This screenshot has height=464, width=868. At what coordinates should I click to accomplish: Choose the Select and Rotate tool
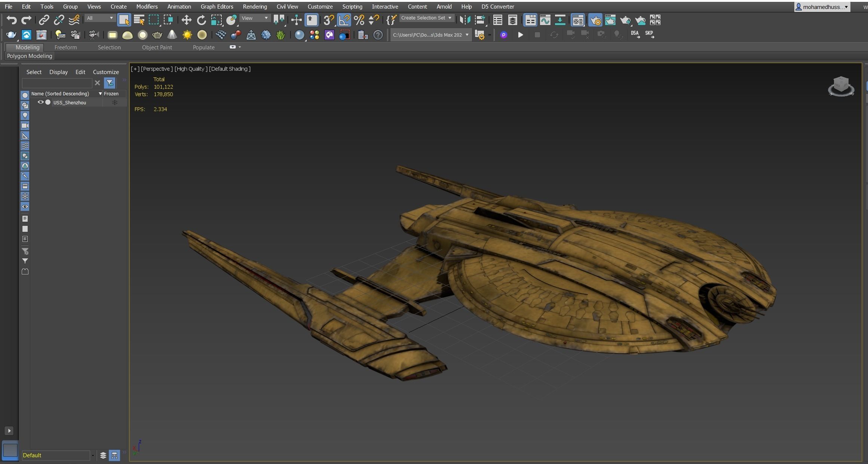point(201,20)
